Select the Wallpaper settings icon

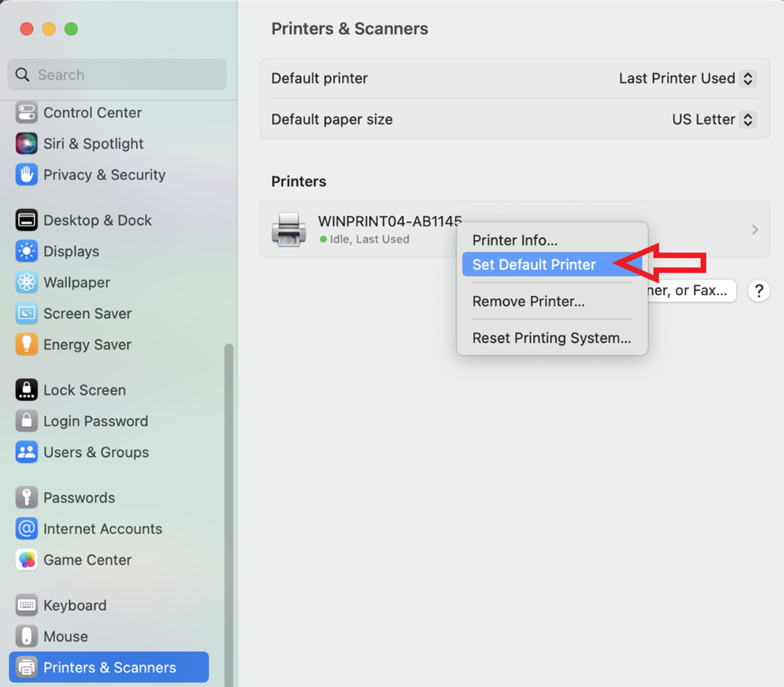click(x=26, y=282)
